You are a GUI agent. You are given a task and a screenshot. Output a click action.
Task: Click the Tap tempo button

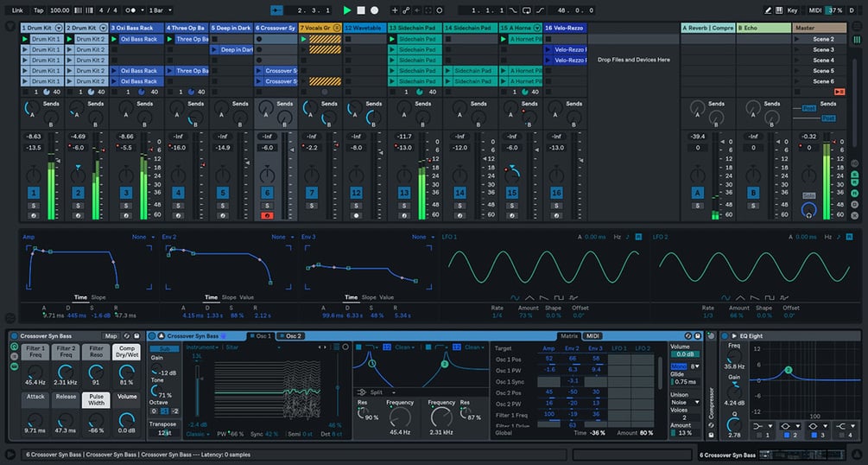(38, 10)
